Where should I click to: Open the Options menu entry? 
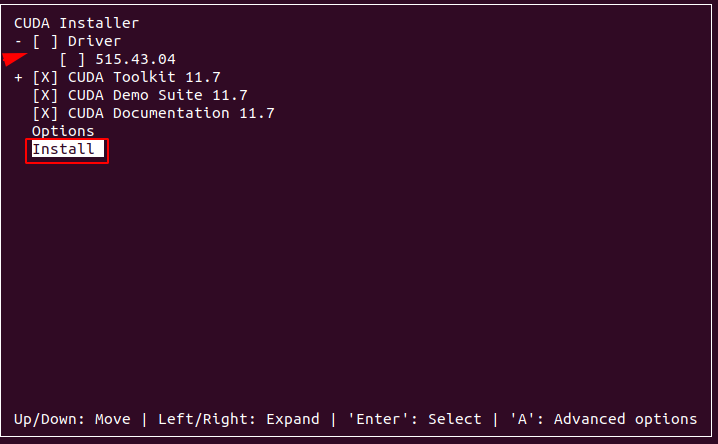63,131
